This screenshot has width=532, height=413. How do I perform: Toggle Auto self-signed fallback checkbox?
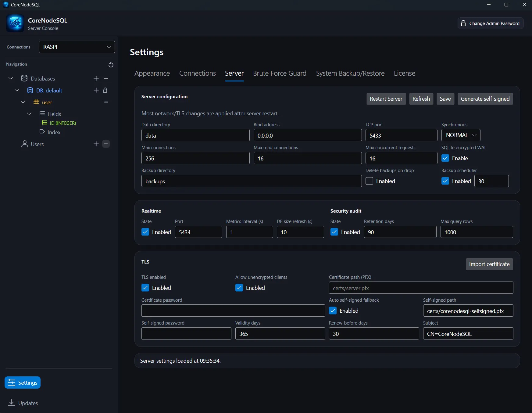(x=333, y=311)
